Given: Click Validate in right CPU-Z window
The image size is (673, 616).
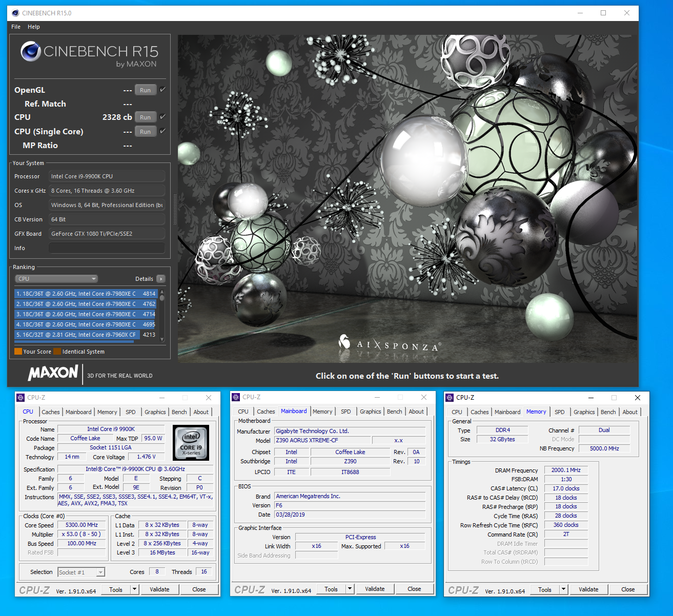Looking at the screenshot, I should [x=588, y=589].
